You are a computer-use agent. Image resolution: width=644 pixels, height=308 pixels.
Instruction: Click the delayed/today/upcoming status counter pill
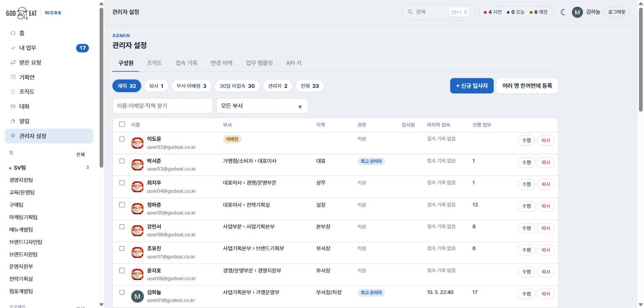[x=515, y=12]
